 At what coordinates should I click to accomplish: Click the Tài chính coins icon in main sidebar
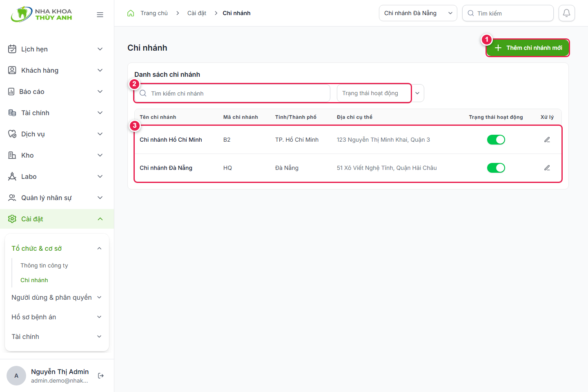(12, 113)
